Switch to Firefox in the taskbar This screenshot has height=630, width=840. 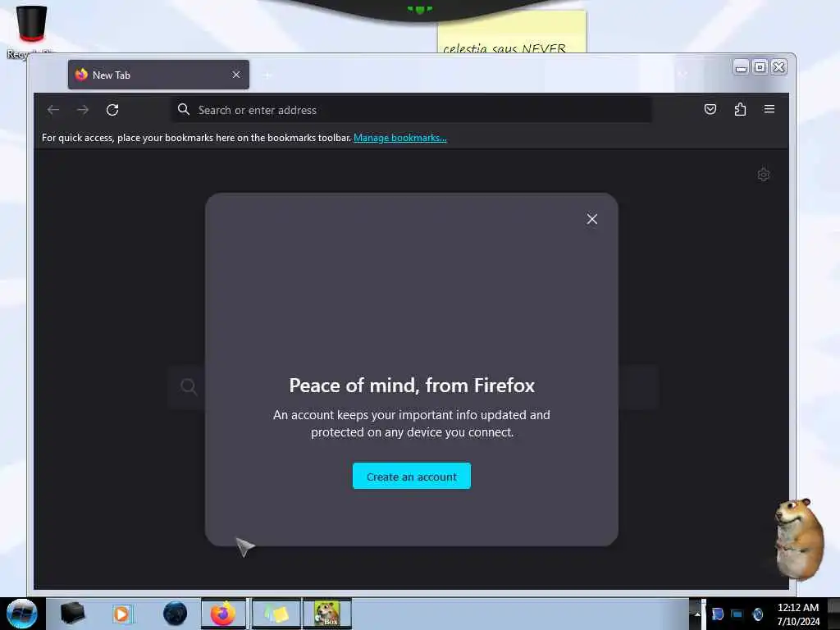[223, 614]
